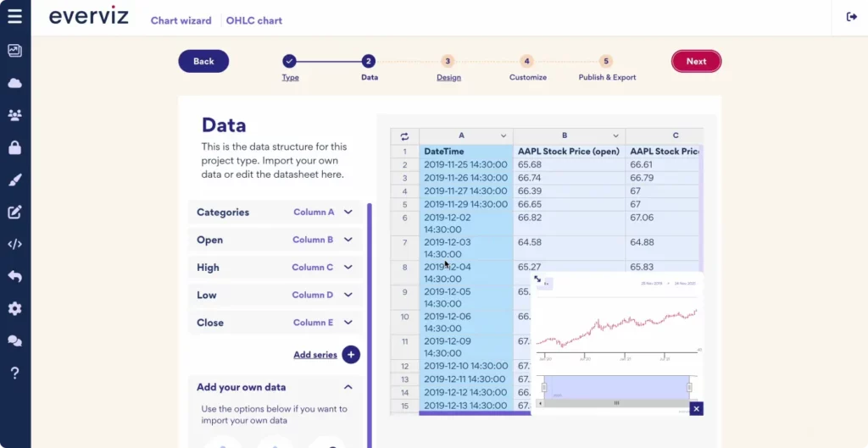Click the everviz logo
The height and width of the screenshot is (448, 868).
88,16
